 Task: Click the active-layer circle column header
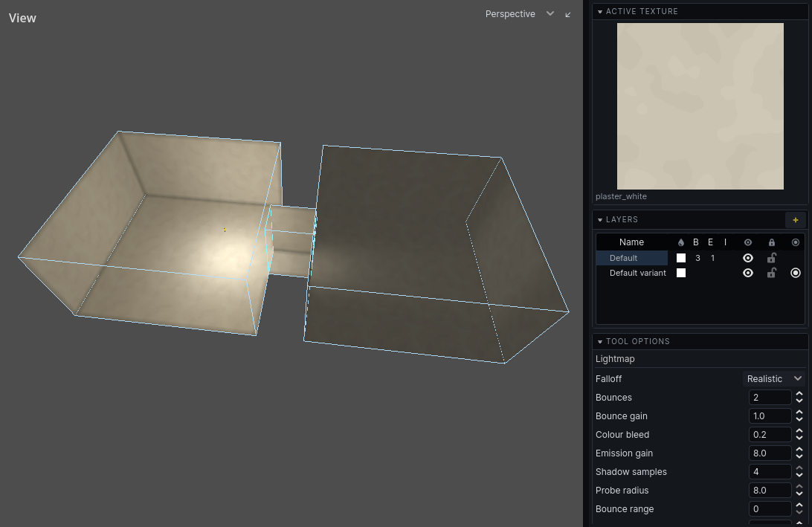click(796, 242)
